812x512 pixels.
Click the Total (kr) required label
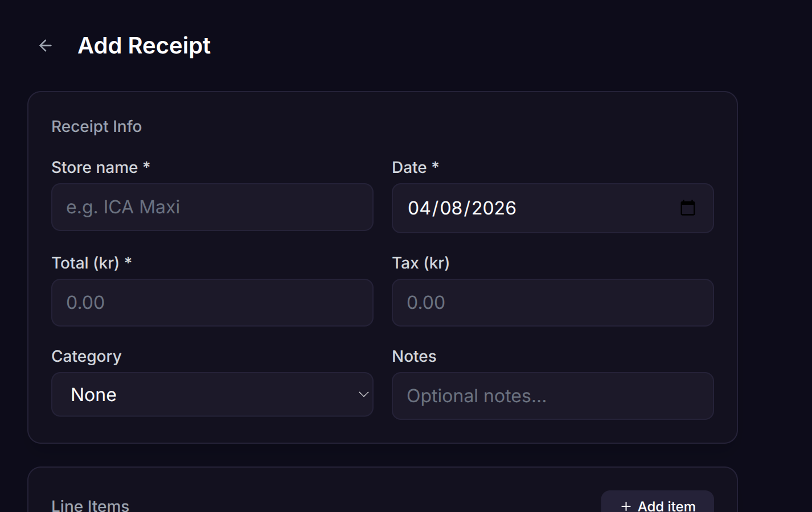click(x=92, y=263)
